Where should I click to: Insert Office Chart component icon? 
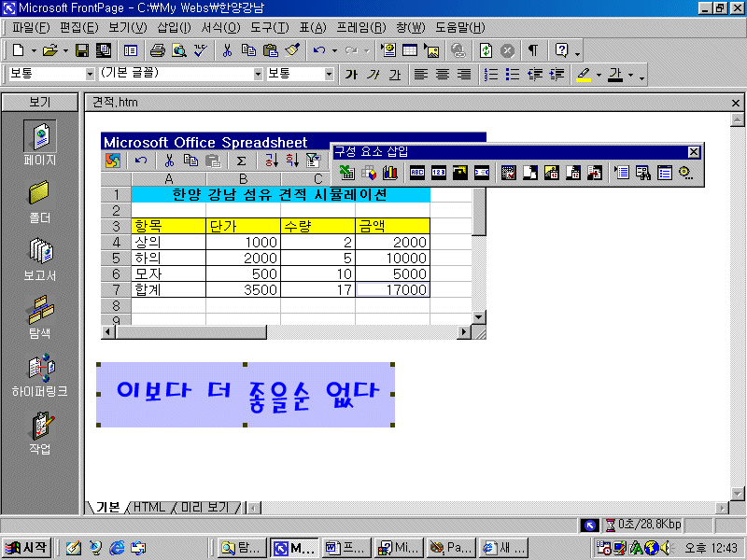tap(389, 173)
